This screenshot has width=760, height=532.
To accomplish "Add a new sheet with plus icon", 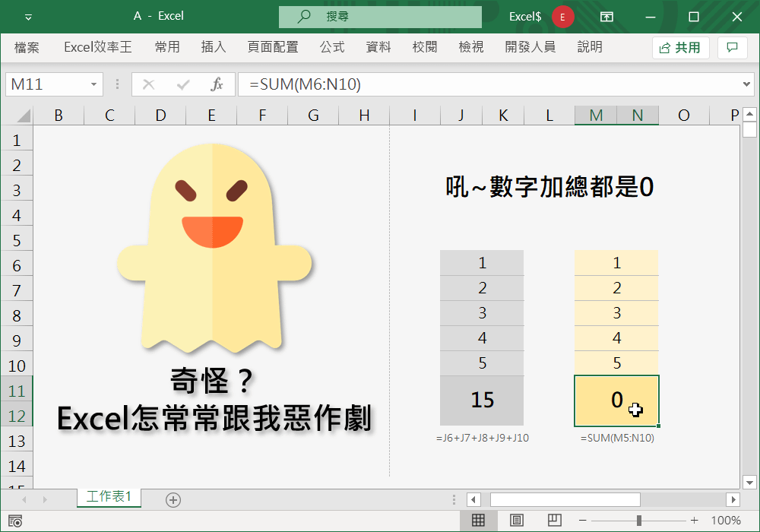I will 173,499.
